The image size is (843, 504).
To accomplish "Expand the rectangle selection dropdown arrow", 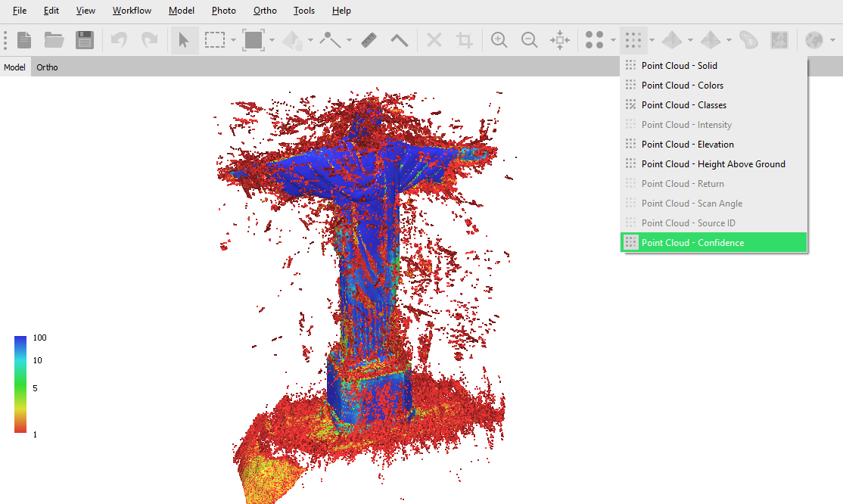I will [x=234, y=40].
